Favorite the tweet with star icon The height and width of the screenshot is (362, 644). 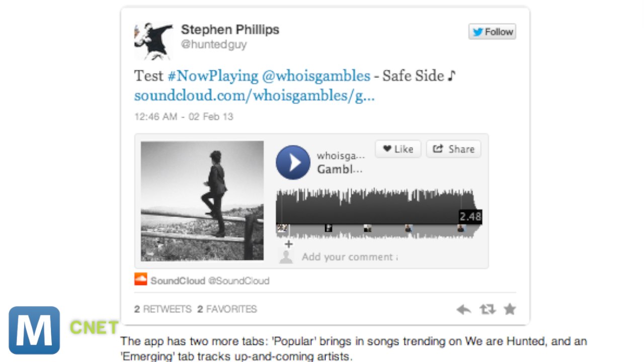tap(510, 309)
